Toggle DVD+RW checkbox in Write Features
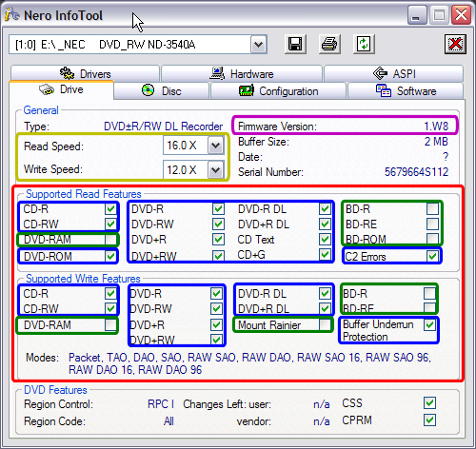 [x=217, y=340]
